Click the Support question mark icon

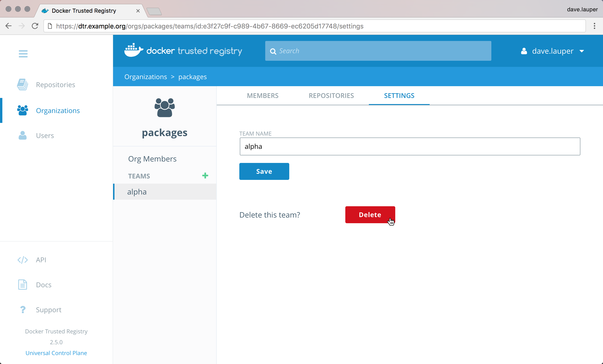pos(23,310)
